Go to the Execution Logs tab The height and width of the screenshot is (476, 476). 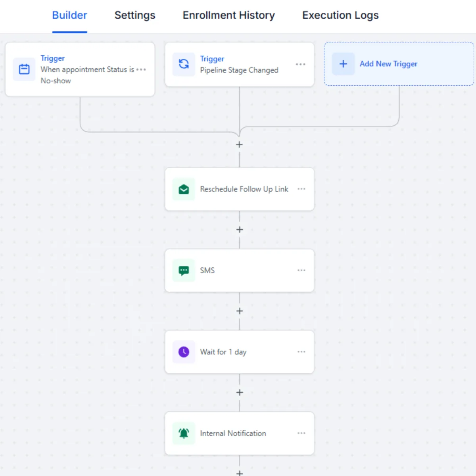340,15
